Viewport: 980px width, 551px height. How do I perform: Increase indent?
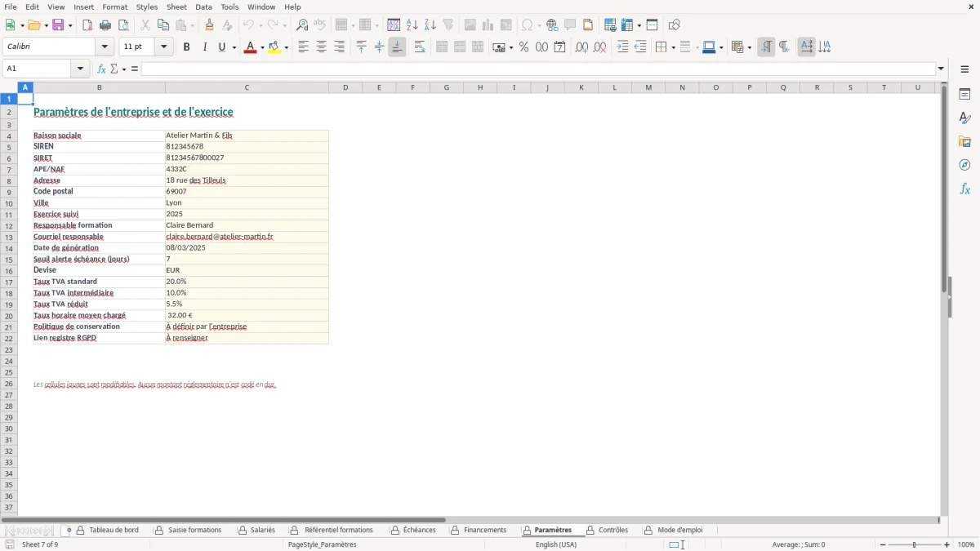pos(622,47)
